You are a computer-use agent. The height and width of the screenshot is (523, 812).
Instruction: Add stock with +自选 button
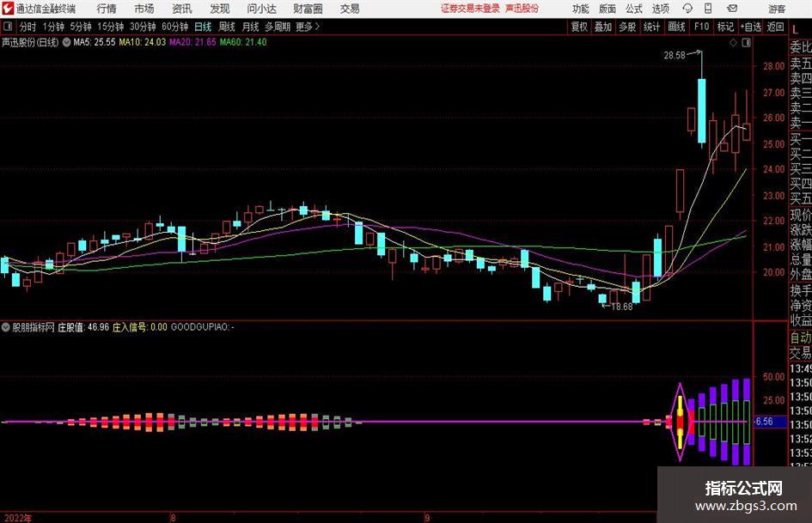[x=751, y=27]
